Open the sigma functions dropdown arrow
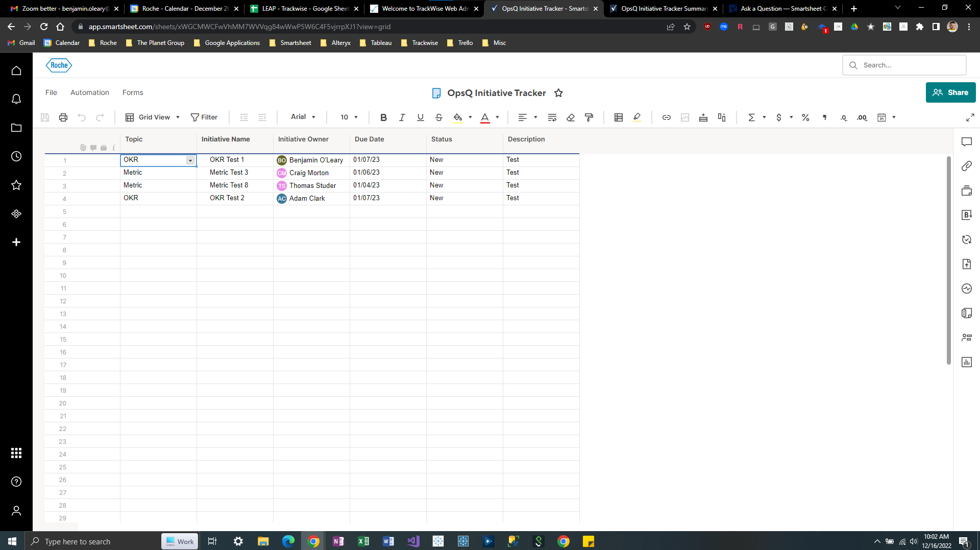The width and height of the screenshot is (980, 550). tap(764, 117)
